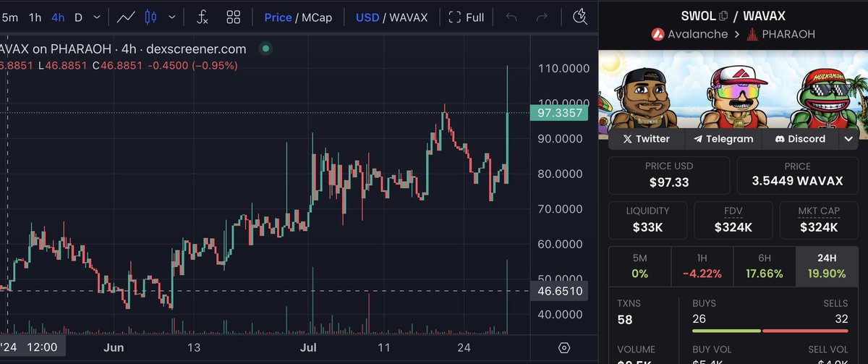868x364 pixels.
Task: Select the 4h timeframe
Action: (x=58, y=17)
